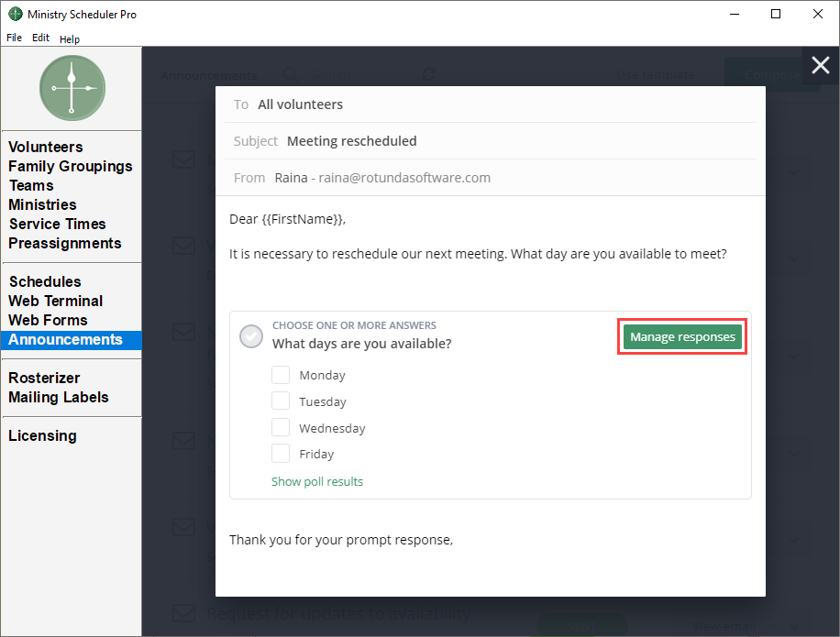Screen dimensions: 840x637
Task: Open Web Forms in the sidebar
Action: coord(48,320)
